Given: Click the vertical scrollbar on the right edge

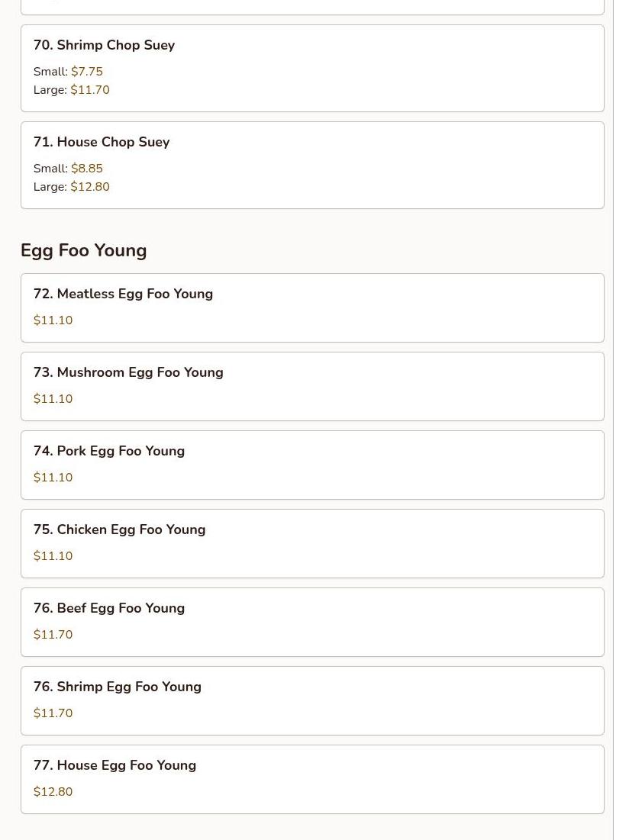Looking at the screenshot, I should point(621,420).
